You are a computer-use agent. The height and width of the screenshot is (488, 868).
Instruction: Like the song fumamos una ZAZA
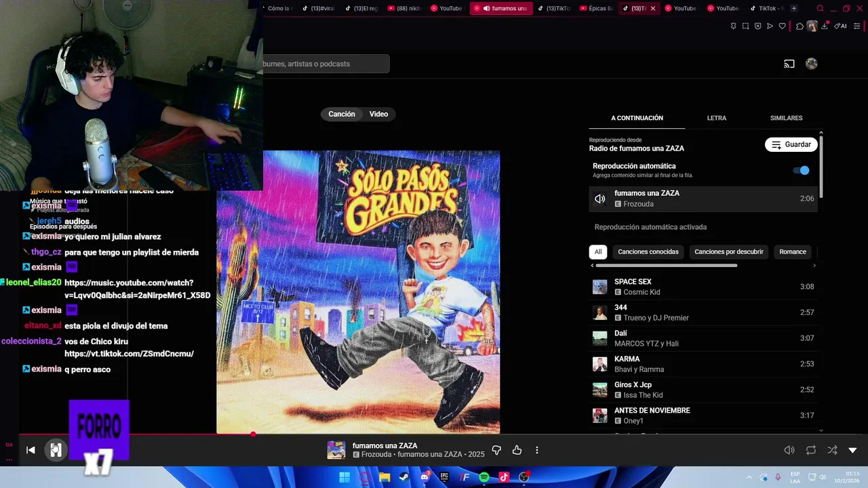click(x=517, y=450)
